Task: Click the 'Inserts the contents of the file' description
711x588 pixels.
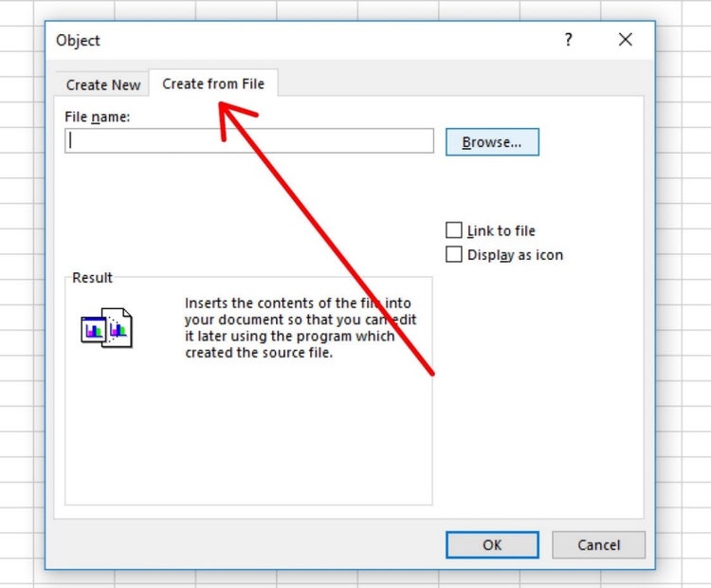Action: pos(300,327)
